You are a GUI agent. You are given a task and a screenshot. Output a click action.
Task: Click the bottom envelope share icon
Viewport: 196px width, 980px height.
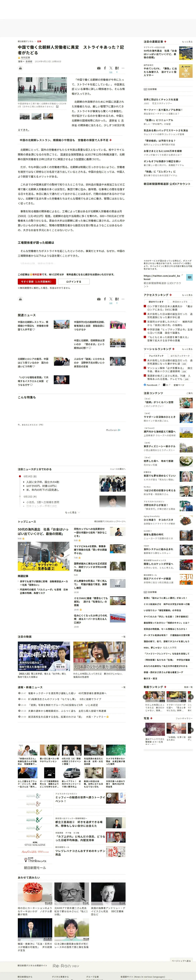[x=99, y=299]
